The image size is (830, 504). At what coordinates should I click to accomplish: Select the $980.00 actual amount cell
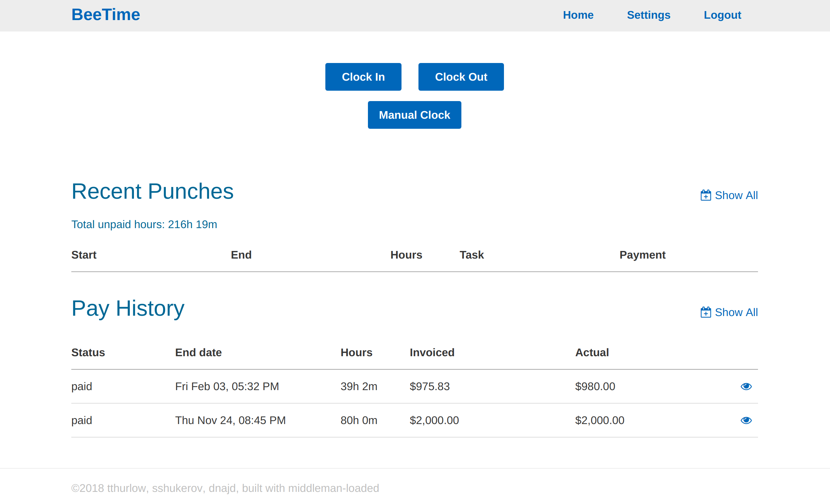(x=595, y=386)
